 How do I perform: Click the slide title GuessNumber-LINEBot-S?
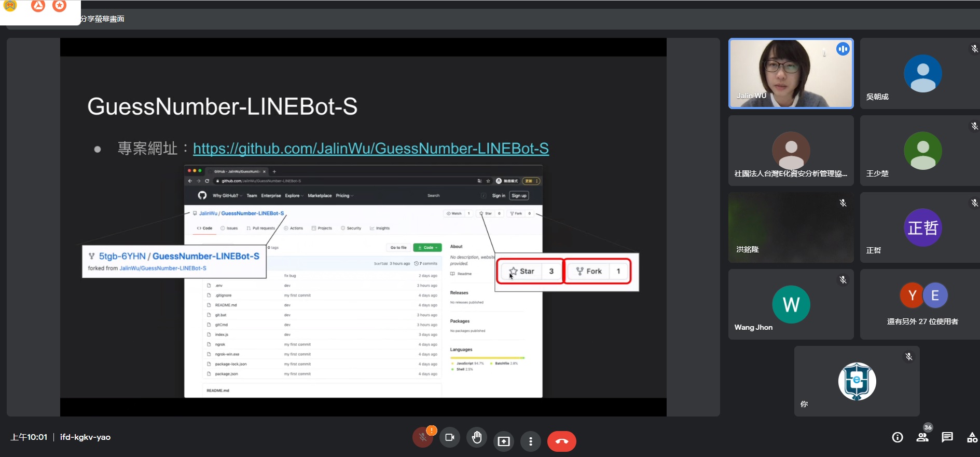pyautogui.click(x=223, y=106)
